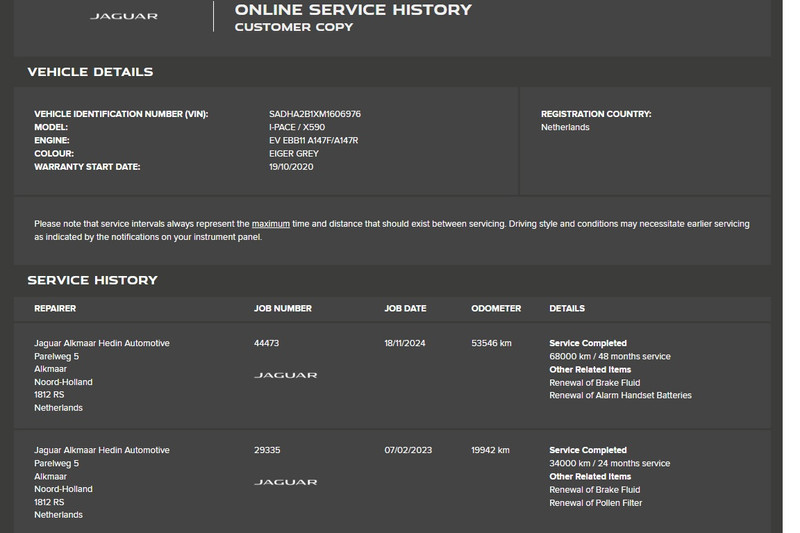The height and width of the screenshot is (533, 800).
Task: Click the Vehicle Details section header
Action: click(x=90, y=72)
